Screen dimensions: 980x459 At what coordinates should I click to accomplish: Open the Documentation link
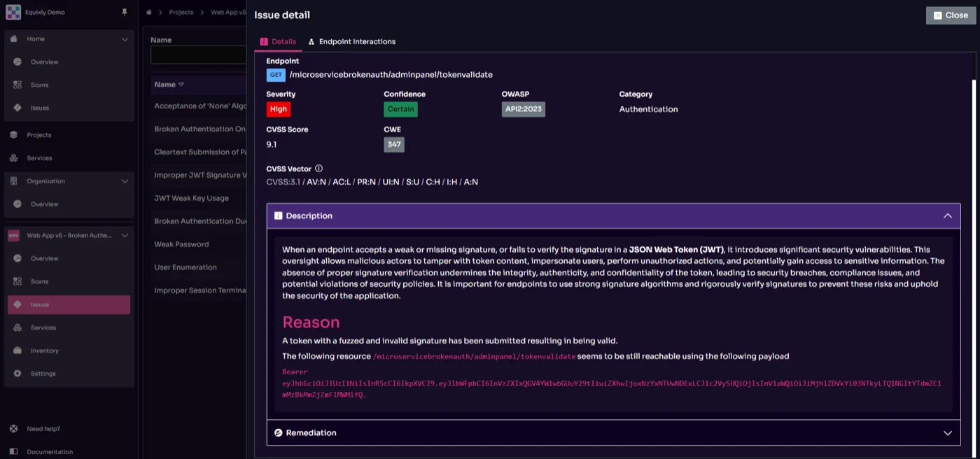point(49,451)
